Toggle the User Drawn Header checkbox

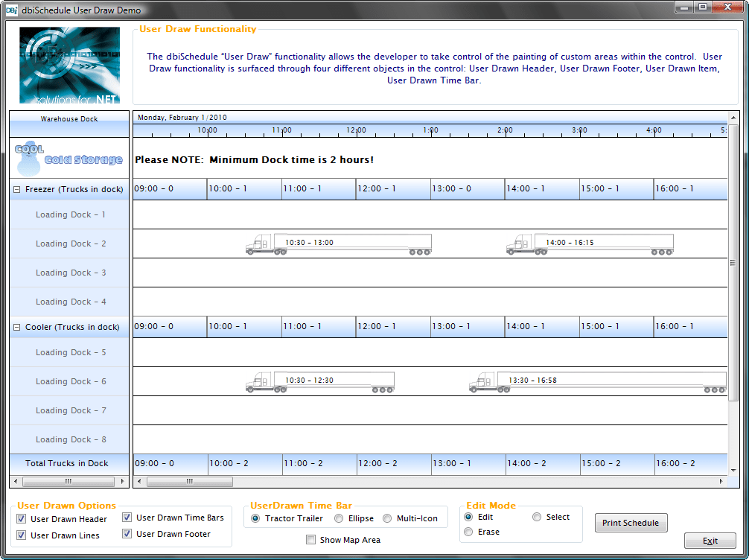[x=21, y=519]
